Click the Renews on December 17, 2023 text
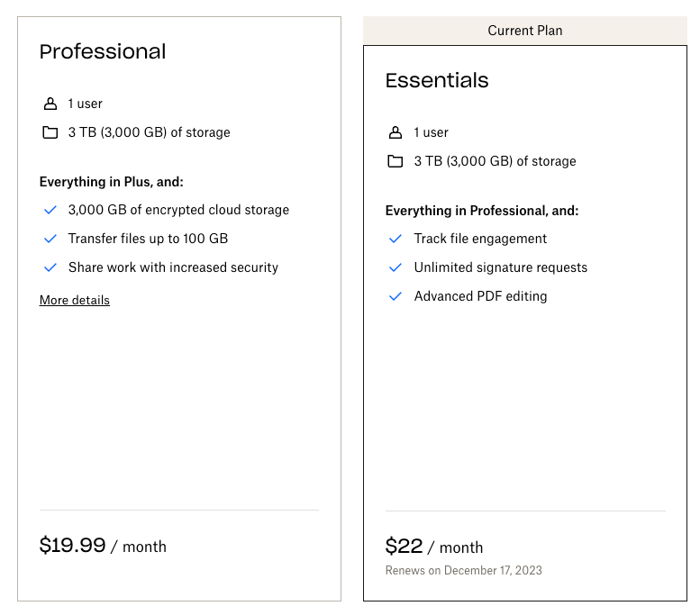The width and height of the screenshot is (700, 615). point(464,570)
